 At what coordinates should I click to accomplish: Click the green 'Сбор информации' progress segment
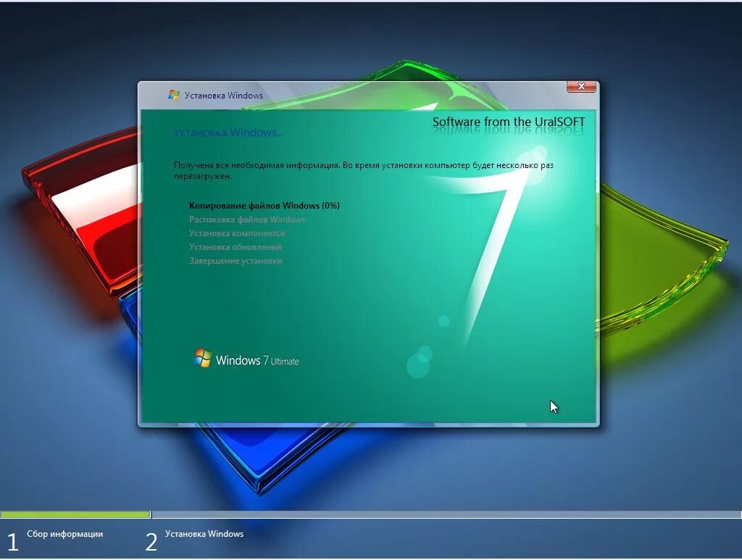[75, 514]
